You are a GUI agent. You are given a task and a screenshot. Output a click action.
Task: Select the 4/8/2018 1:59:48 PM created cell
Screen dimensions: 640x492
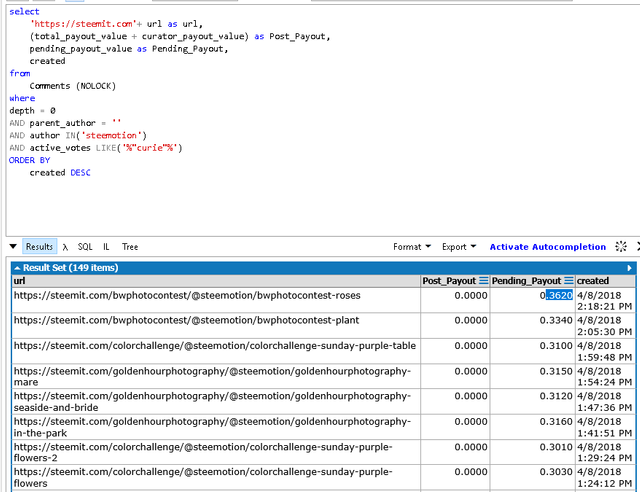[604, 351]
